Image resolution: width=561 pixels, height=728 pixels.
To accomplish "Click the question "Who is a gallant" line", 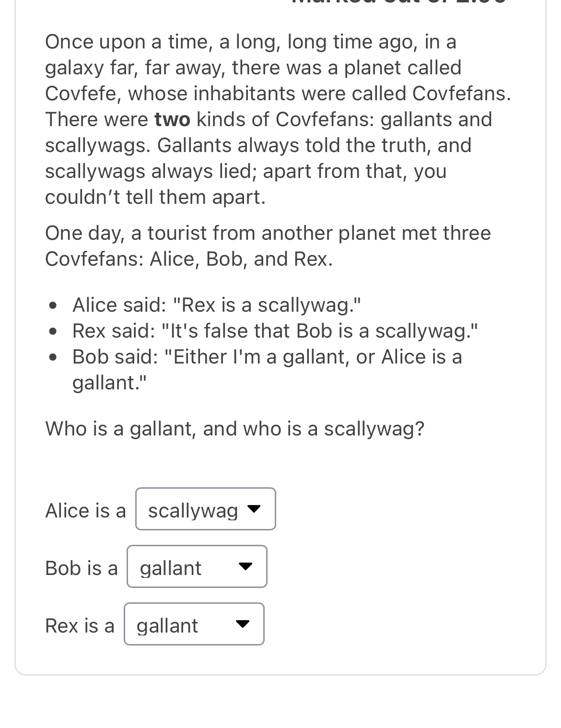I will tap(234, 428).
